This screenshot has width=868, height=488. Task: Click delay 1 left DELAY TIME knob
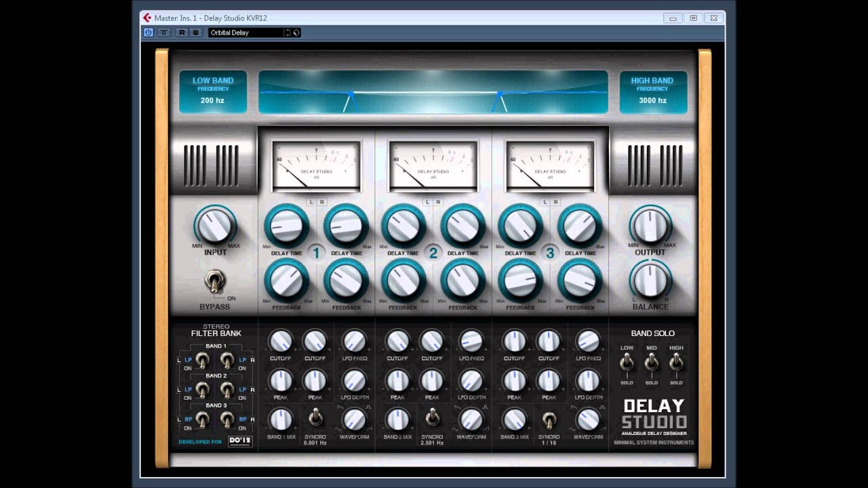pyautogui.click(x=286, y=227)
